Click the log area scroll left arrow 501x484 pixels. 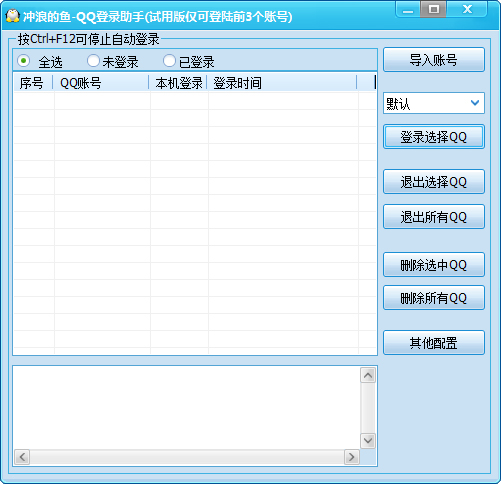coord(22,457)
